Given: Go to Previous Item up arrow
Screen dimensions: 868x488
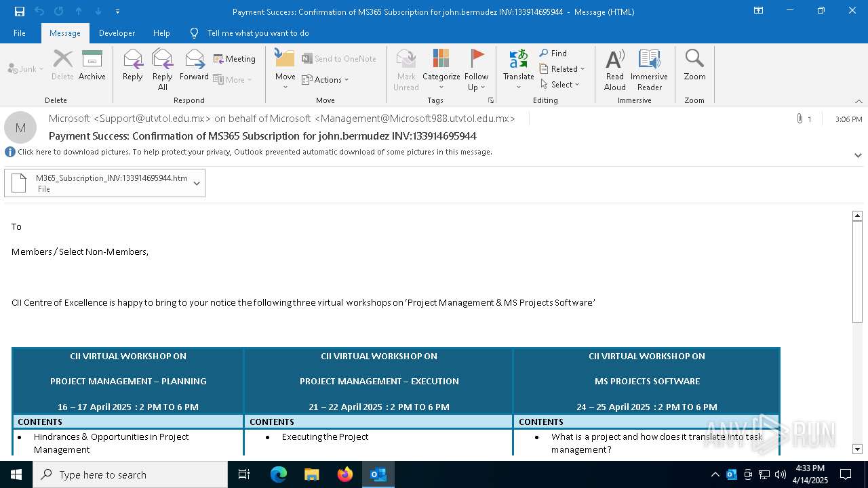Looking at the screenshot, I should click(79, 11).
